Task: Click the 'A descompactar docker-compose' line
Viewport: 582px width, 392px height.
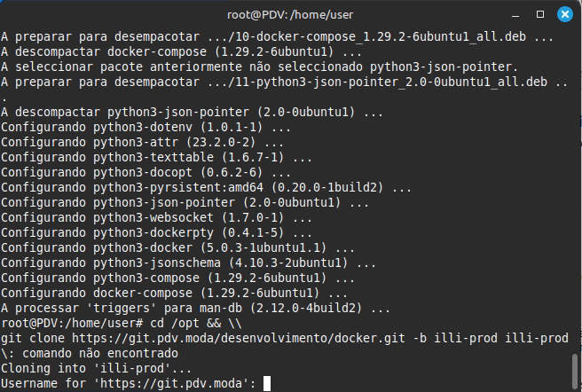Action: coord(181,51)
